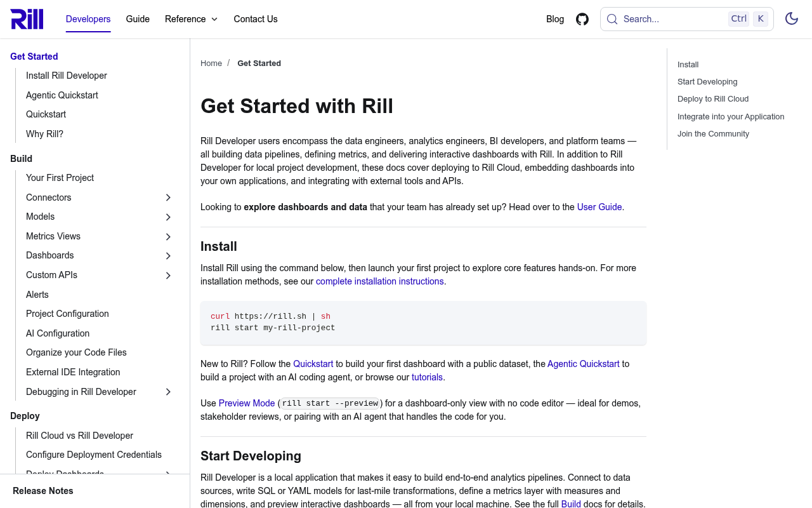Screen dimensions: 812x508
Task: Open AI Configuration page
Action: (58, 333)
